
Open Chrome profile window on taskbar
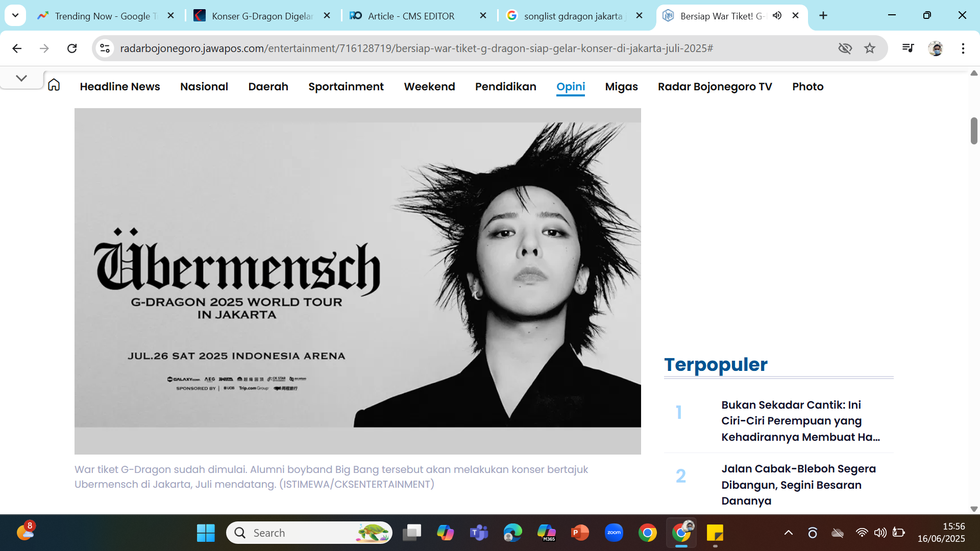tap(681, 533)
